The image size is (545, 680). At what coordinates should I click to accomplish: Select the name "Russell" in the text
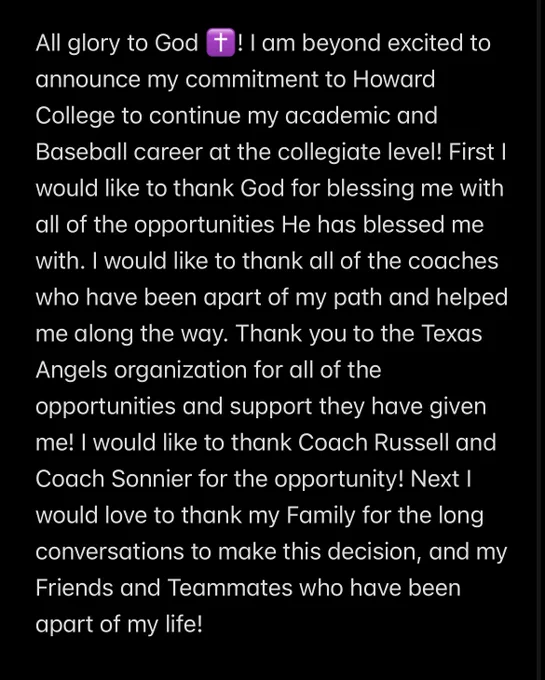[x=411, y=443]
